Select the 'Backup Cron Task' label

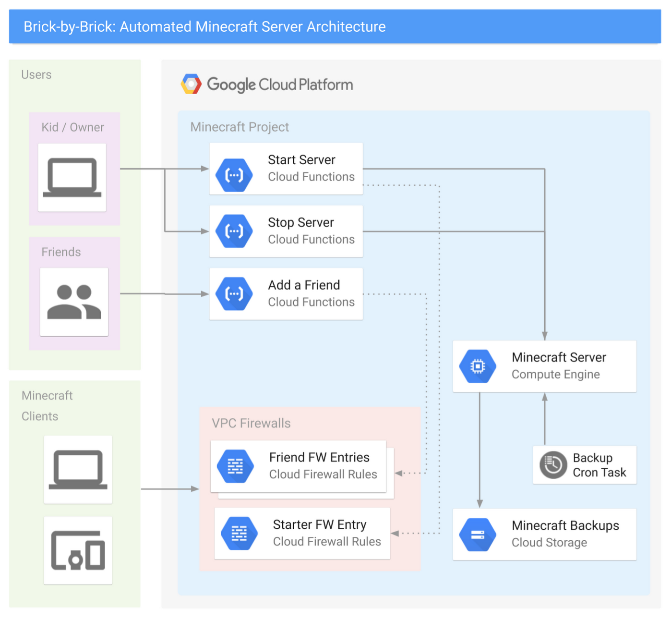tap(599, 465)
